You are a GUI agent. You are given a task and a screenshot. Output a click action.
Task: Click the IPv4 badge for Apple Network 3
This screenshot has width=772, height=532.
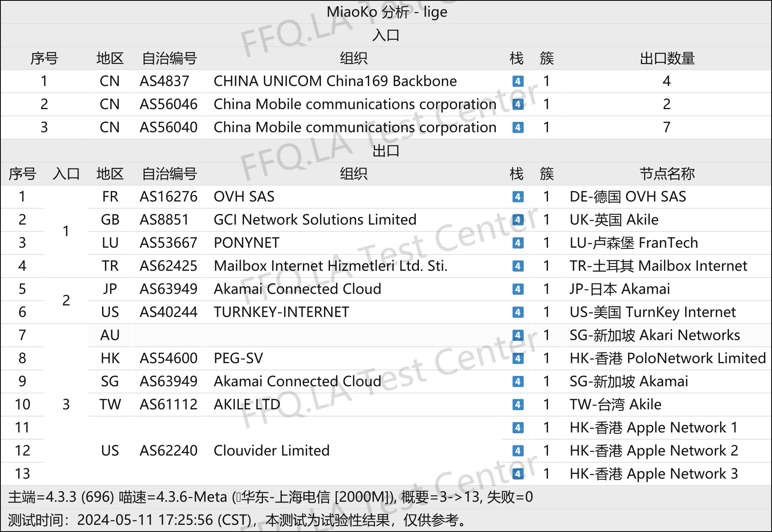point(518,474)
